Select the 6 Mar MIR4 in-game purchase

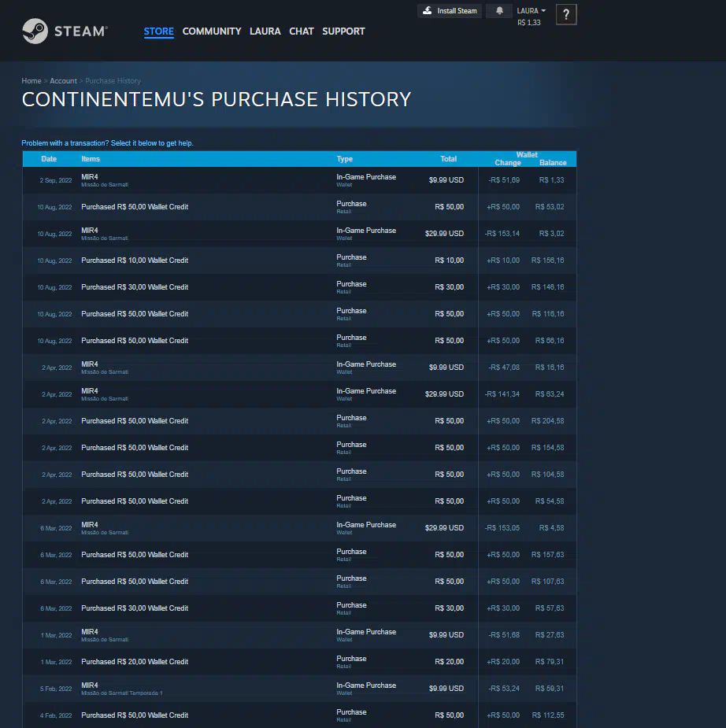point(299,528)
